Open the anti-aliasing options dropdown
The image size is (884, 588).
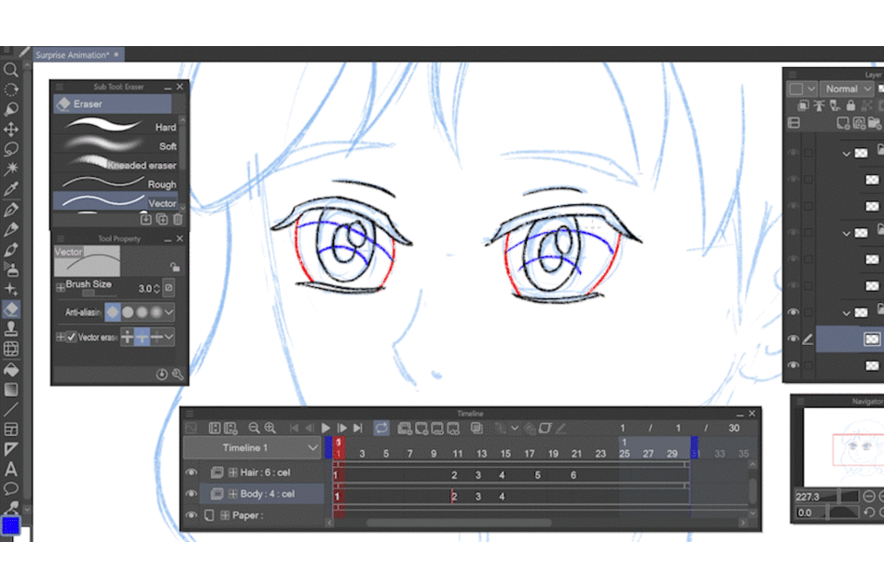(x=169, y=312)
